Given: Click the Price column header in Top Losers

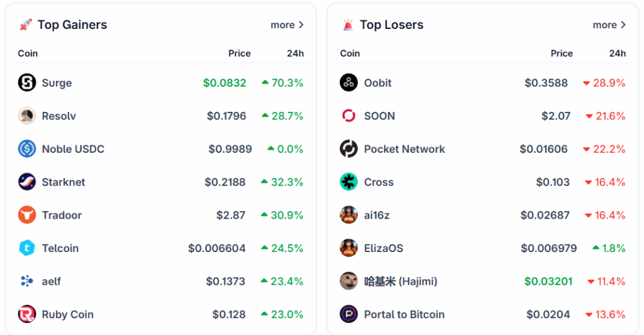Looking at the screenshot, I should (562, 53).
